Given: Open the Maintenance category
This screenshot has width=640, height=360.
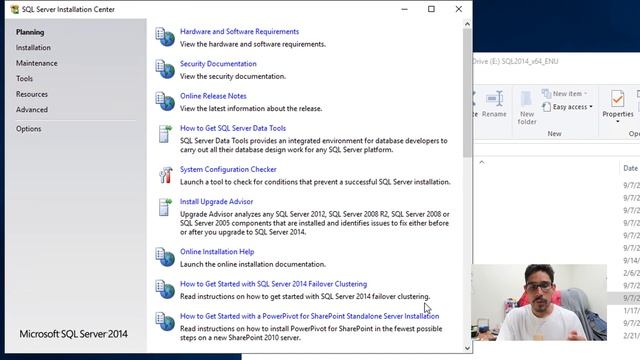Looking at the screenshot, I should 37,63.
